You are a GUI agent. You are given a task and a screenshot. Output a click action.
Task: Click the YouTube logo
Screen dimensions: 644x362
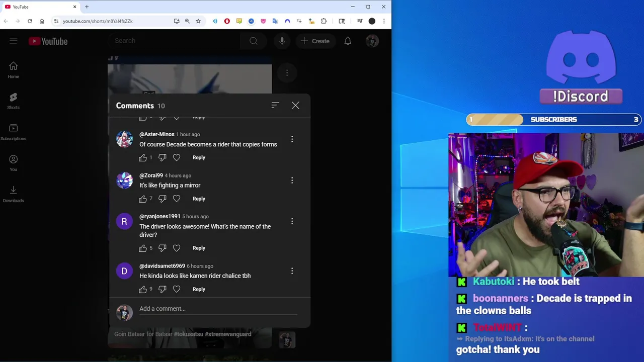click(x=48, y=41)
